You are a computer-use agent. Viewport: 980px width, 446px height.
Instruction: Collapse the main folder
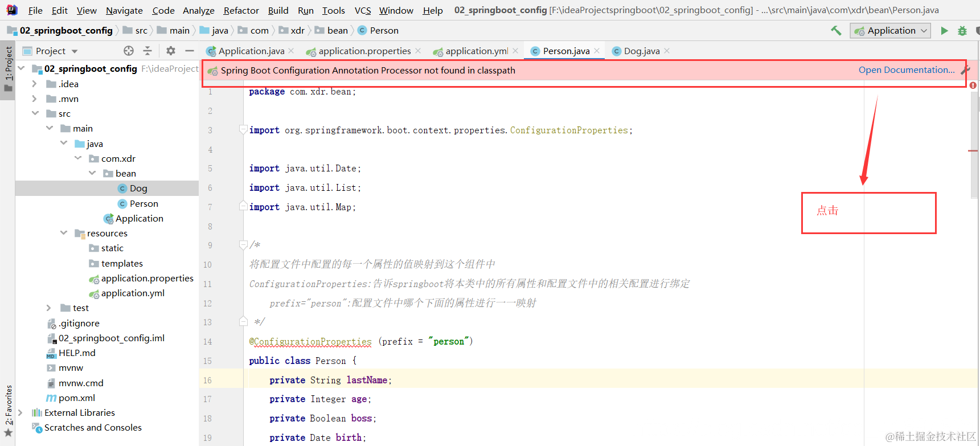50,128
